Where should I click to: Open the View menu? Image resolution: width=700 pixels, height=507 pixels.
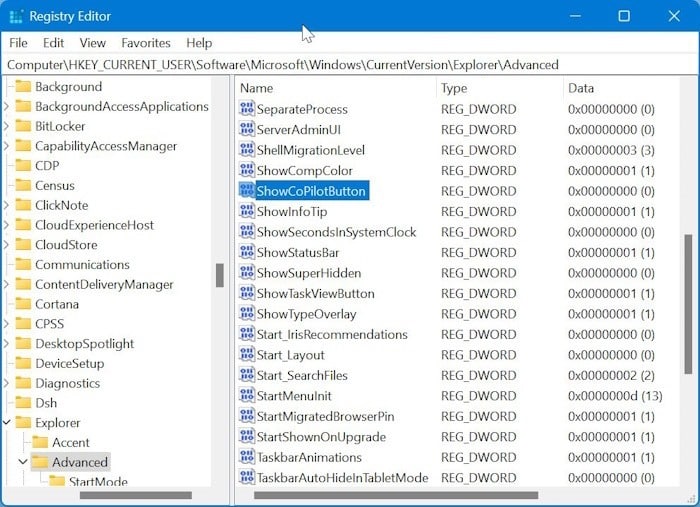click(x=92, y=43)
